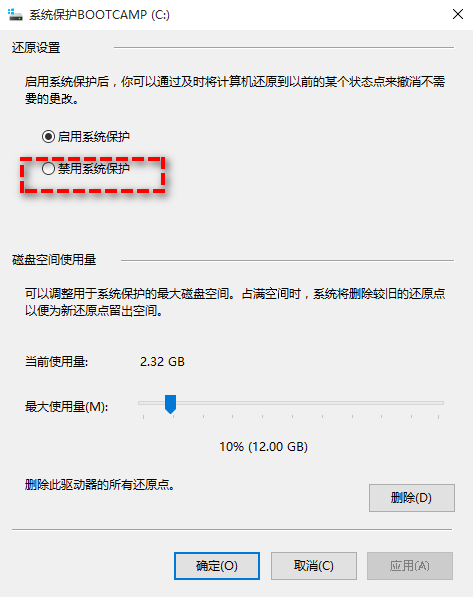
Task: Select the 启用系统保护 radio button
Action: [48, 136]
